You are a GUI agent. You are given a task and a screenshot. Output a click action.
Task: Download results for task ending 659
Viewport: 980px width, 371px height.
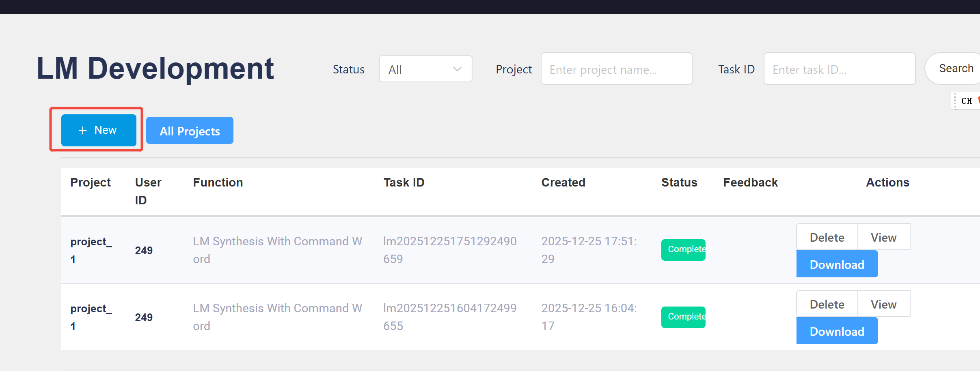[x=837, y=264]
